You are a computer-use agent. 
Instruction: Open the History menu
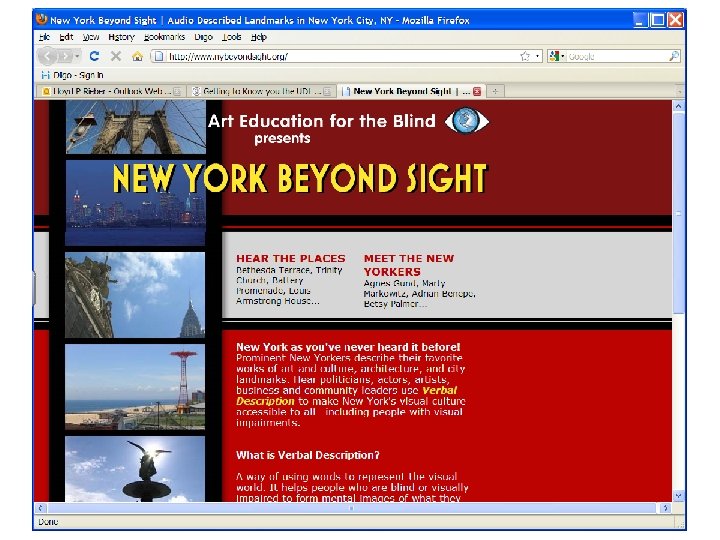(121, 37)
